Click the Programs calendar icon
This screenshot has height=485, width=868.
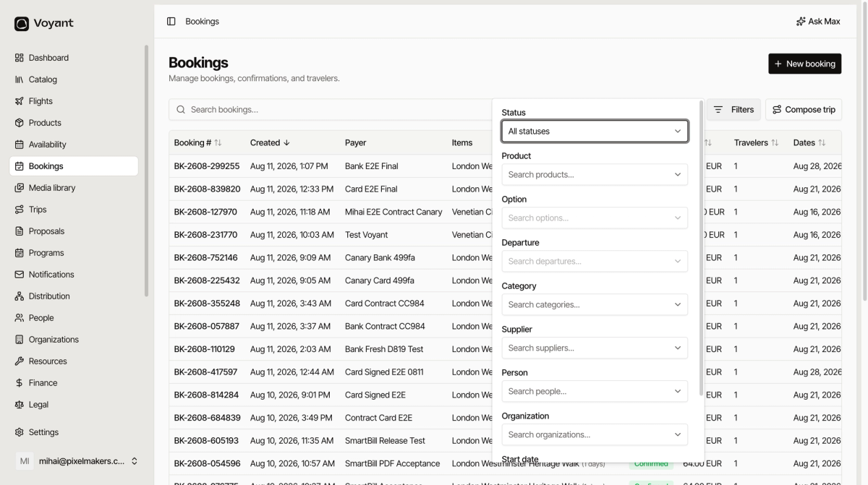[x=20, y=253]
